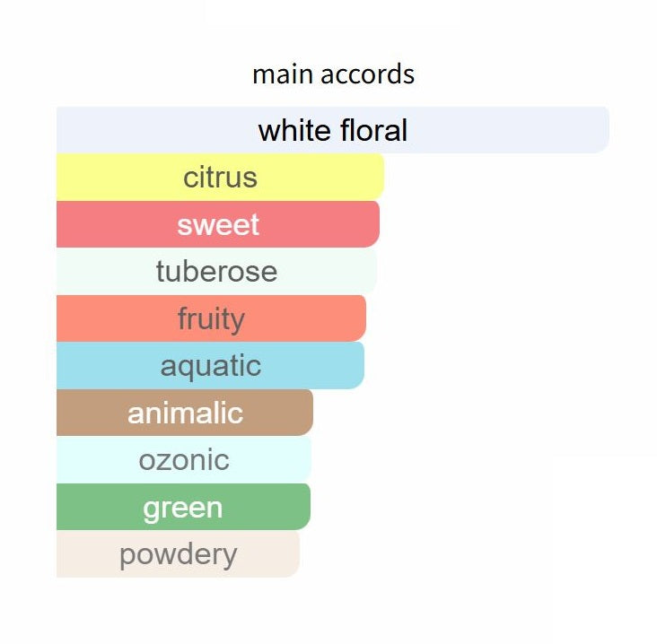This screenshot has height=644, width=657.
Task: Click the word 'tuberose'
Action: pos(216,271)
